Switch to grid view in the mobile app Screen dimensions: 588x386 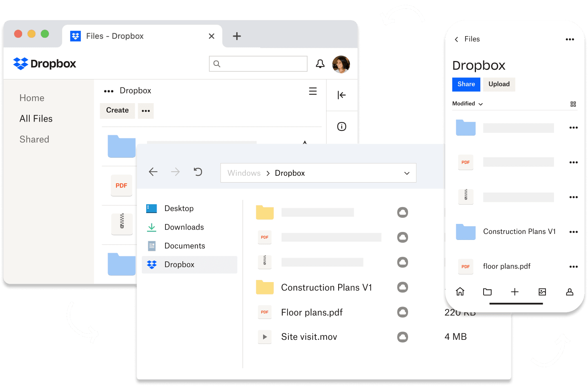tap(573, 104)
